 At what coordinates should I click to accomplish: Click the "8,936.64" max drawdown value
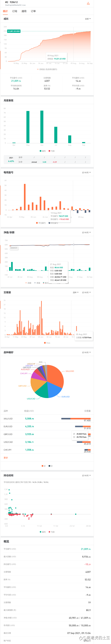click(86, 557)
